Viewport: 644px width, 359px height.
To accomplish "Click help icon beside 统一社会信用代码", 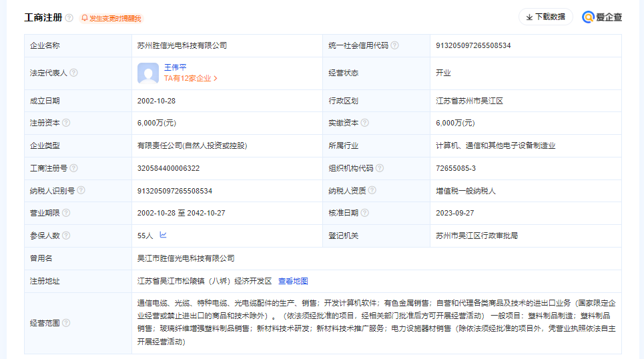I will pyautogui.click(x=394, y=45).
